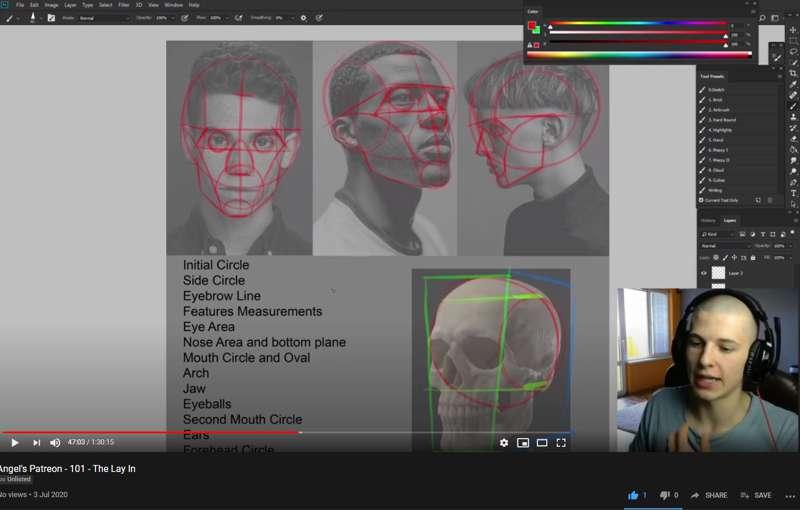Open smoothing options gear icon

coord(303,18)
